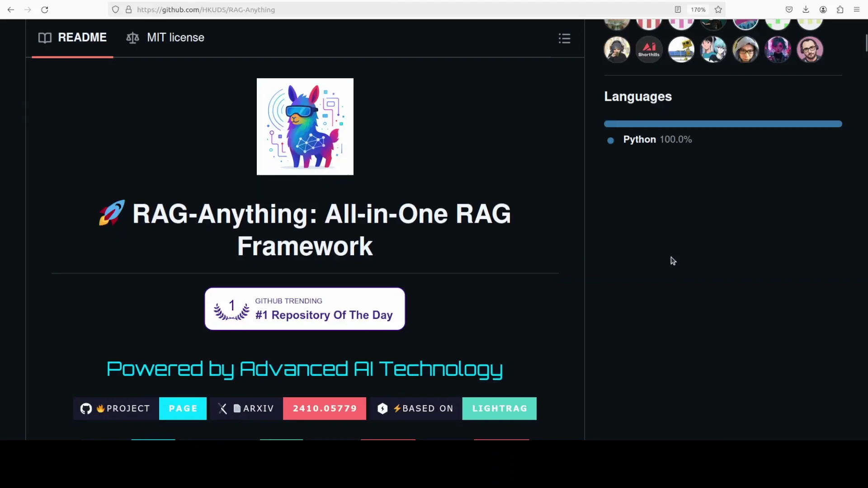Open the Firefox hamburger menu
The height and width of the screenshot is (488, 868).
[857, 9]
